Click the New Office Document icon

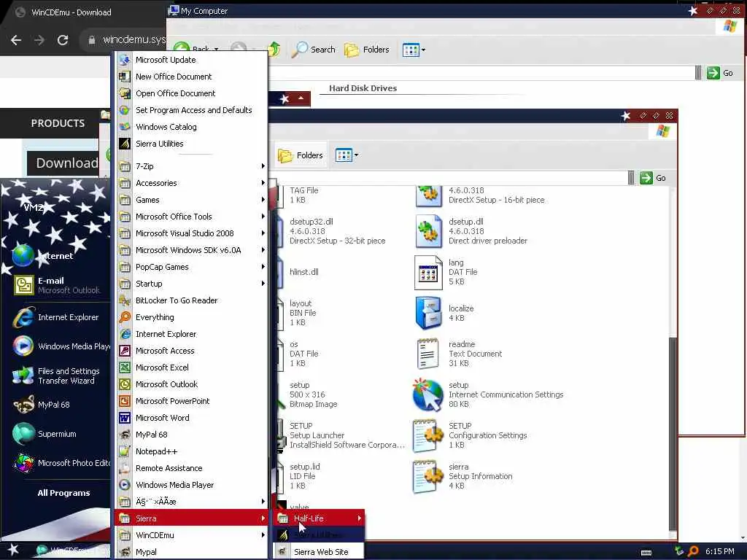pyautogui.click(x=124, y=77)
